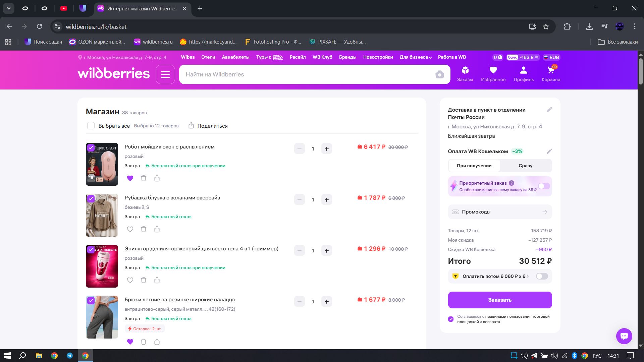Enable the Приоритетный заказ toggle
The height and width of the screenshot is (362, 644).
tap(544, 186)
